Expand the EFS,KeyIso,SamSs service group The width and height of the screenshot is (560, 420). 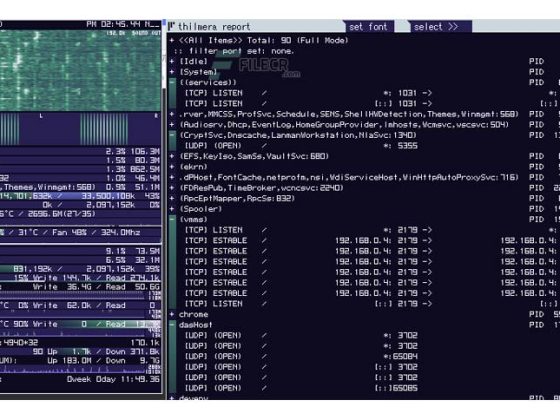point(172,156)
